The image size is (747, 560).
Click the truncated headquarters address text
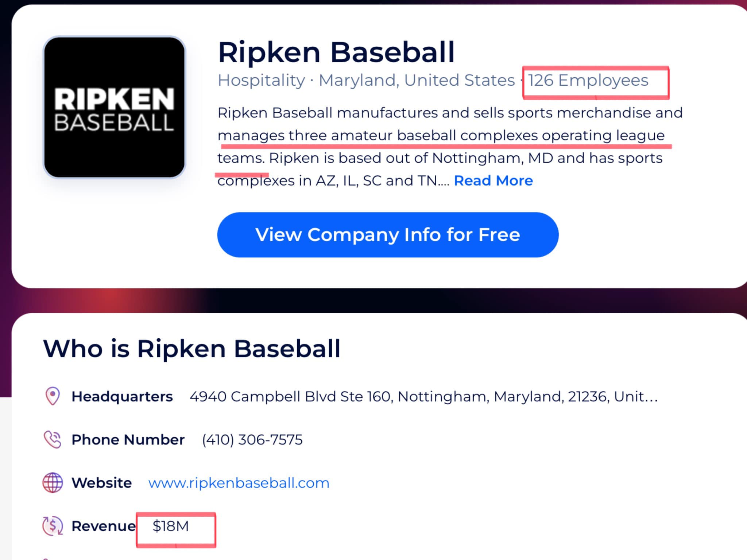click(x=424, y=396)
